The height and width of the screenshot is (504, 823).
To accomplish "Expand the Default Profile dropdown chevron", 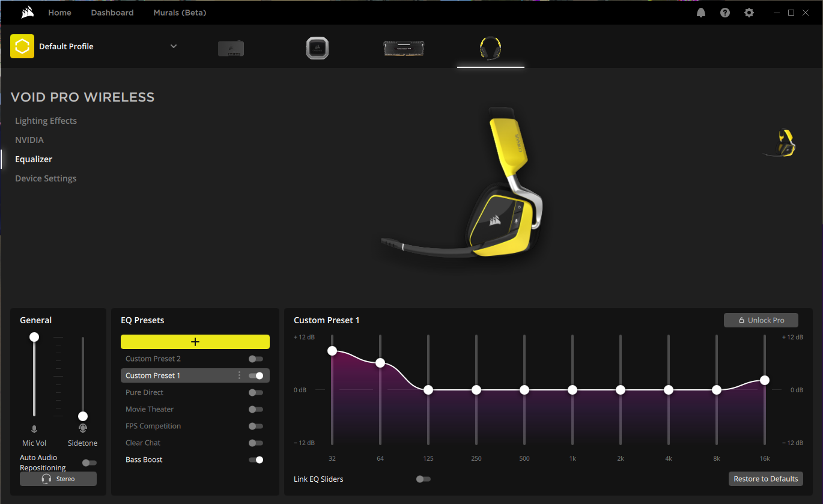I will click(x=174, y=46).
